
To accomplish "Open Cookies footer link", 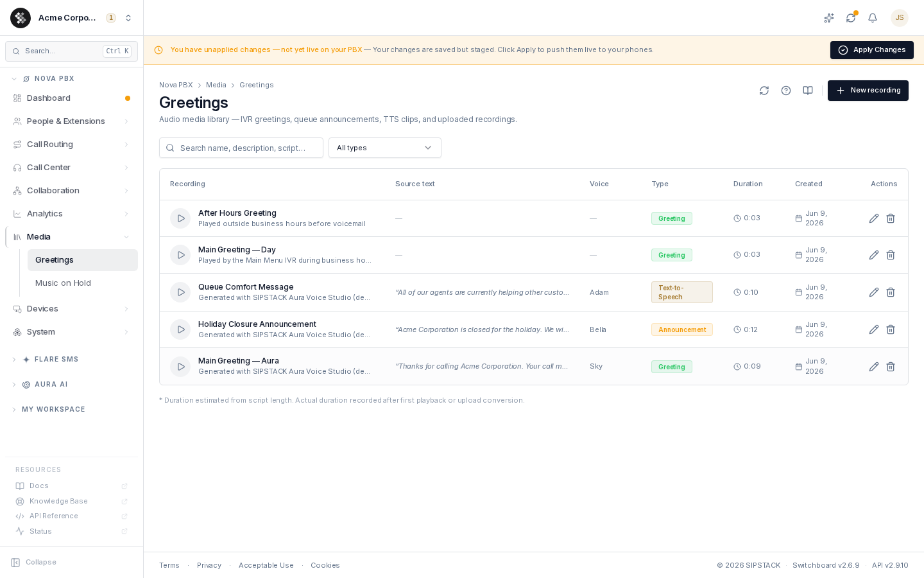I will pyautogui.click(x=325, y=566).
